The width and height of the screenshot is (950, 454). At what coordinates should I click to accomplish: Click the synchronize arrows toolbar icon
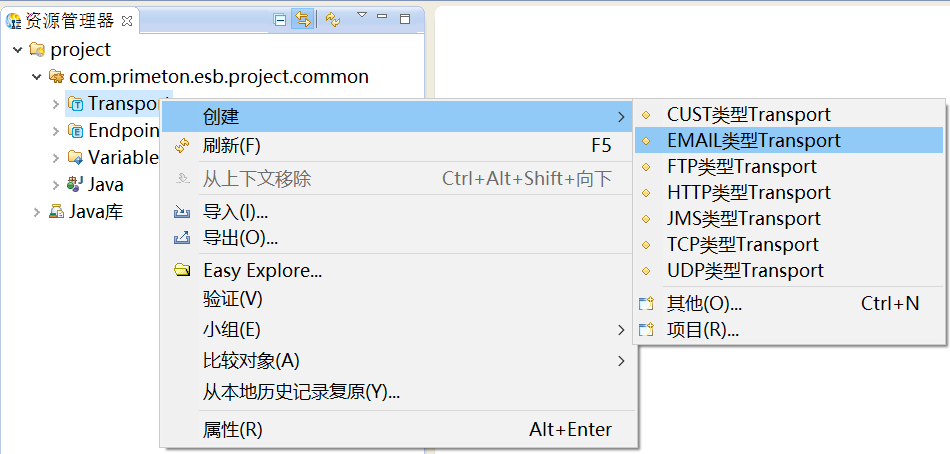point(333,19)
